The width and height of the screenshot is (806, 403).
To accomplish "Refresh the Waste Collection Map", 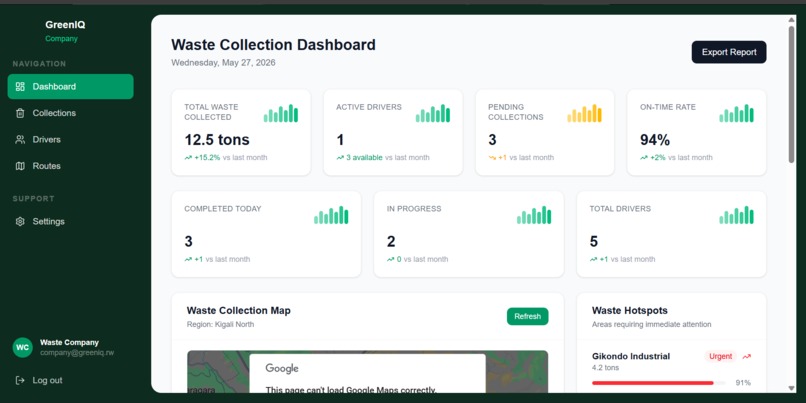I will tap(527, 316).
